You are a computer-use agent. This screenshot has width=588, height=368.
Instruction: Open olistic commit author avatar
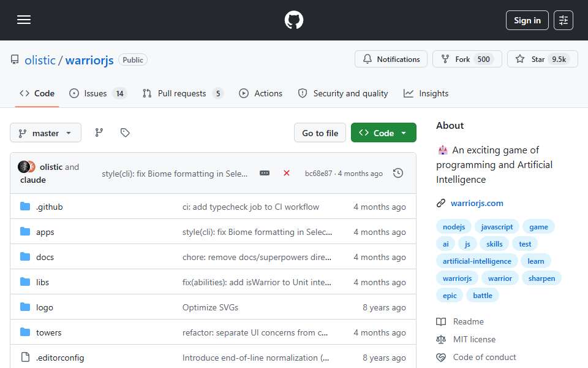[24, 167]
